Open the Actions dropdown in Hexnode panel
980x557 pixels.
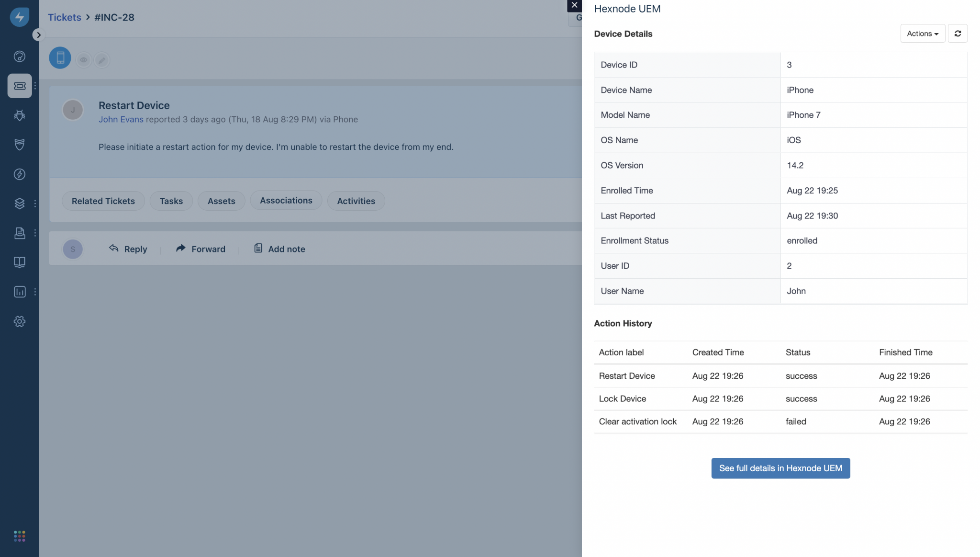[x=922, y=33]
